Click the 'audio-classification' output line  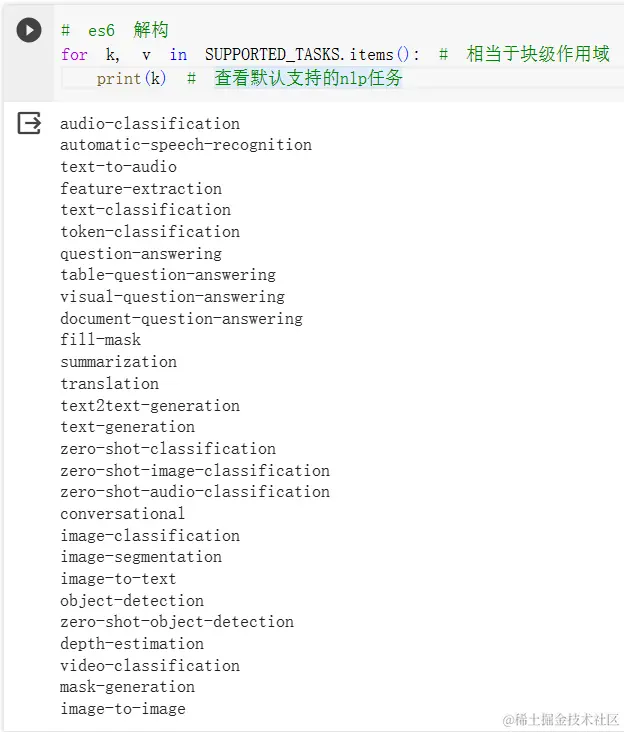pyautogui.click(x=150, y=124)
